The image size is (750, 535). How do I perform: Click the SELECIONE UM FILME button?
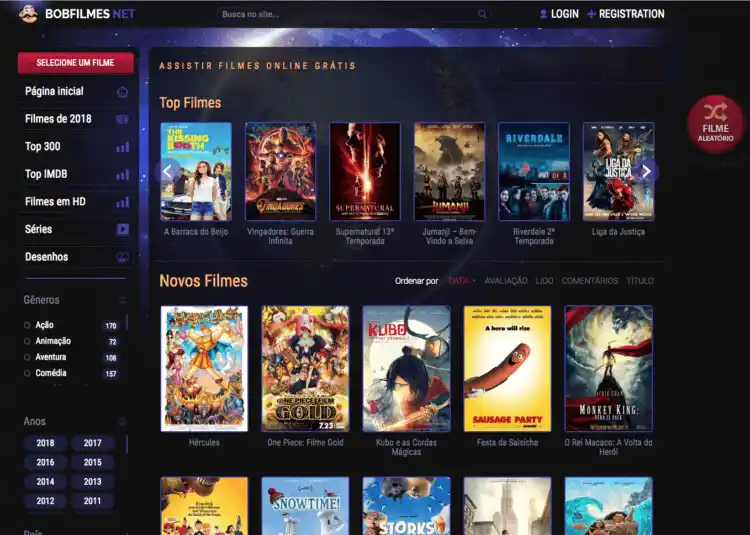(76, 63)
